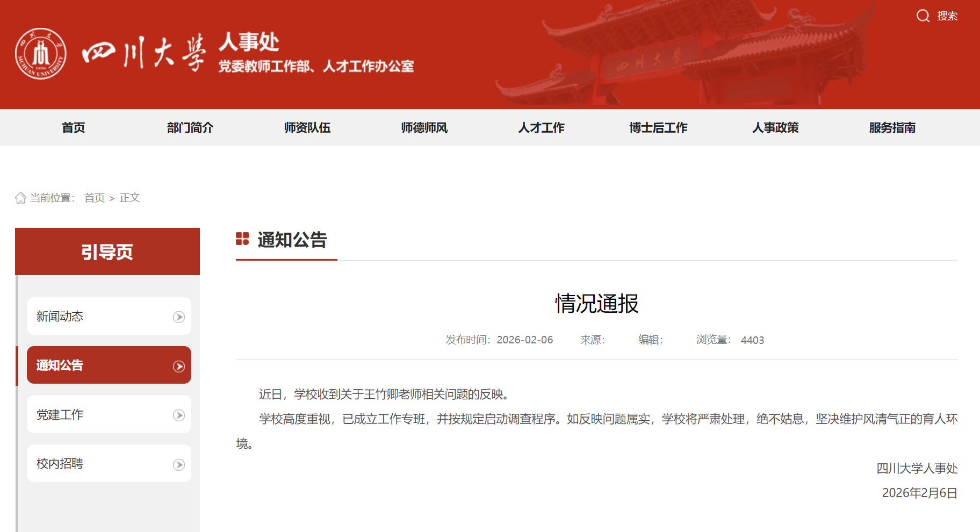Click the arrow icon next to 党建工作
This screenshot has height=532, width=980.
tap(179, 414)
